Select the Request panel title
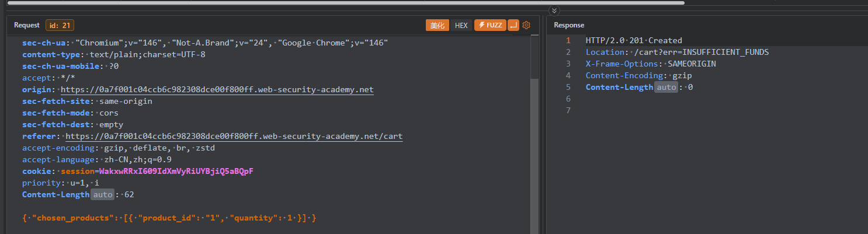Screen dimensions: 868x234 pos(26,25)
